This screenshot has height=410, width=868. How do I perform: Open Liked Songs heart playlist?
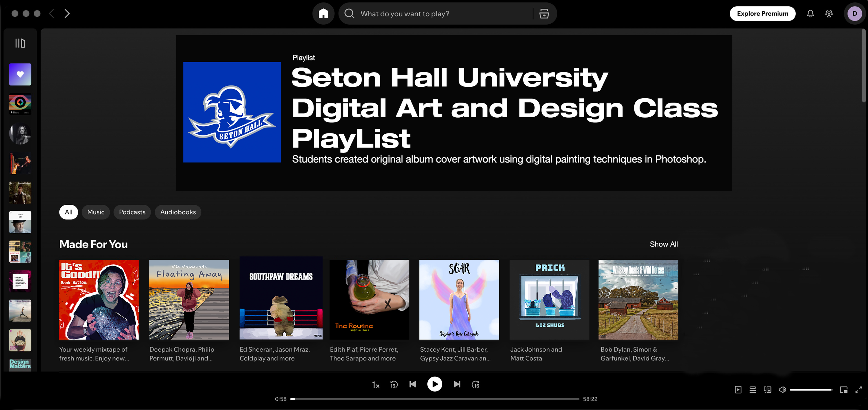pos(20,74)
